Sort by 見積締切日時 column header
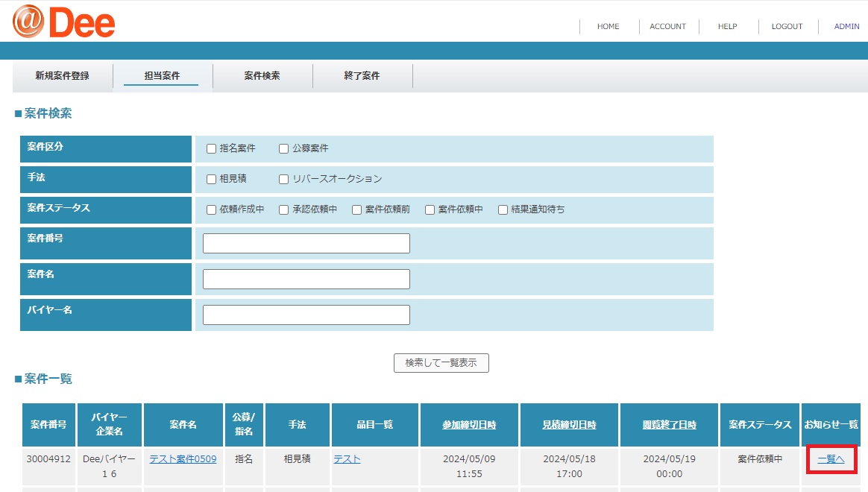 pos(569,424)
